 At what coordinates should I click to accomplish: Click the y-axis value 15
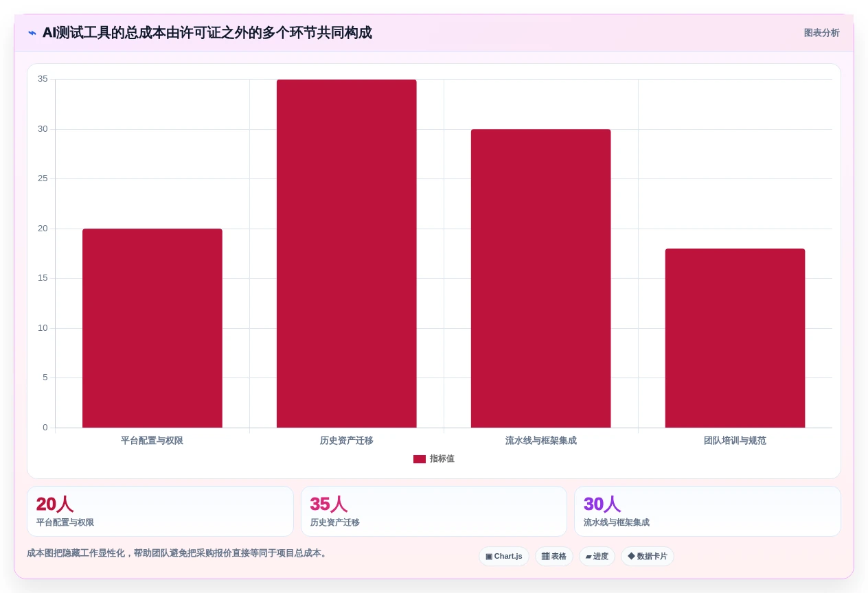tap(43, 278)
